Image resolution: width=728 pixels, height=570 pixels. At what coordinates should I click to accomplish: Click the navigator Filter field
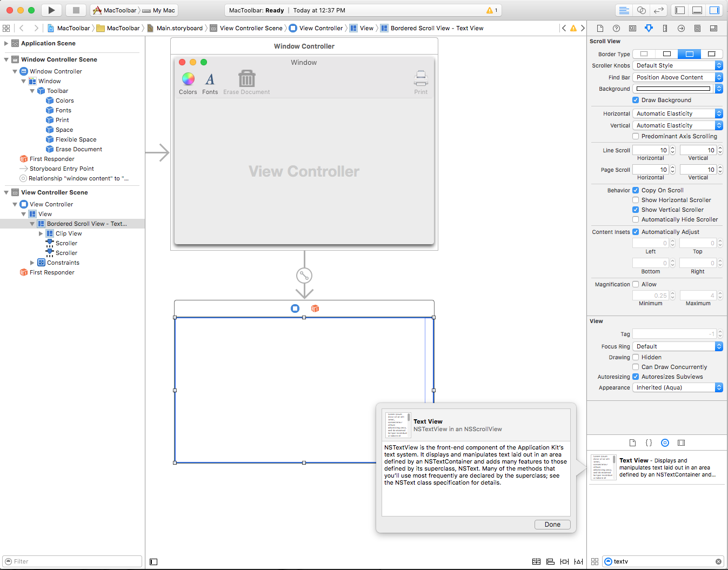(x=72, y=561)
